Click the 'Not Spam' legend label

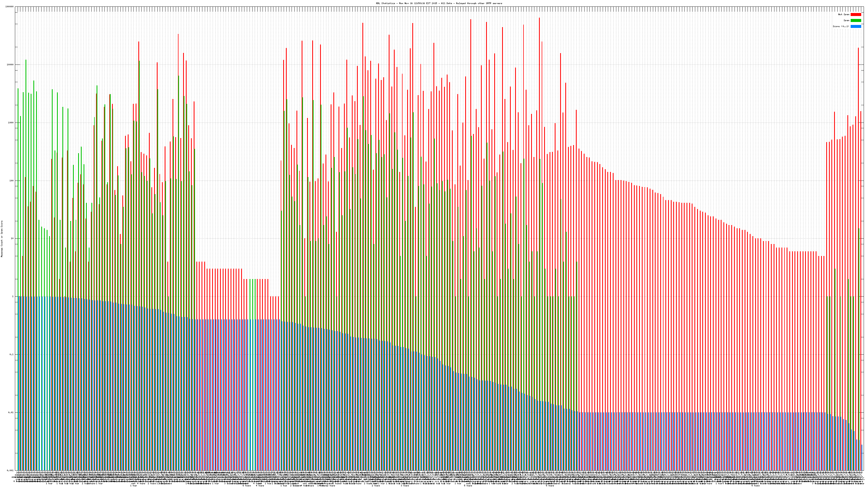[x=844, y=14]
